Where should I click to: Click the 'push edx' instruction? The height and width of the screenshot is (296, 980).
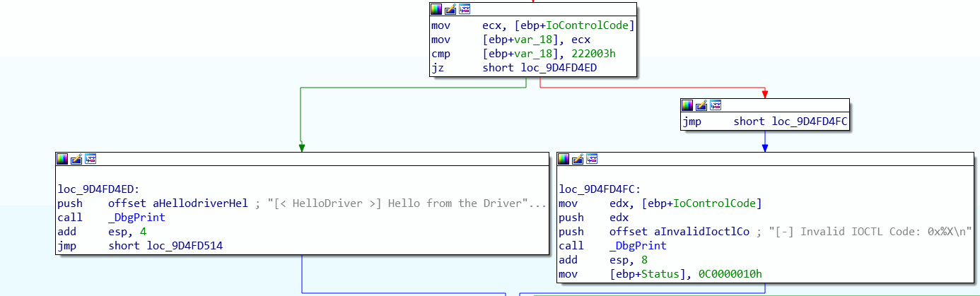(593, 218)
